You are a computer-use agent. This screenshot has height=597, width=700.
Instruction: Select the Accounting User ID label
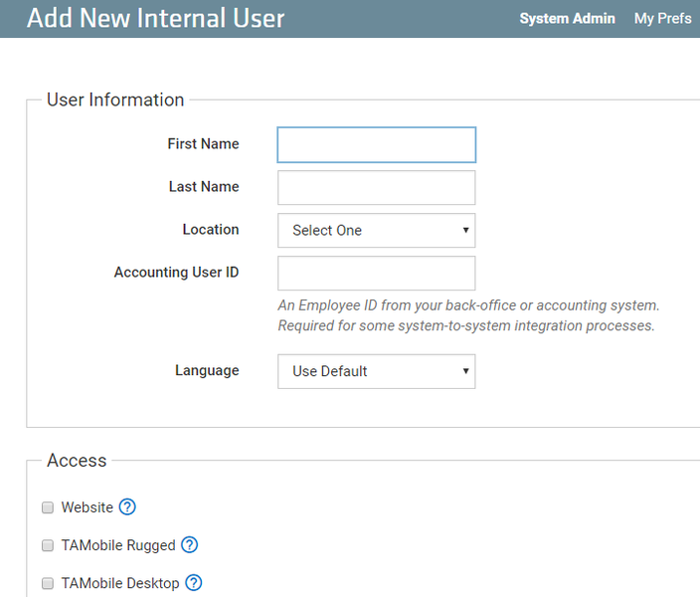pyautogui.click(x=176, y=273)
